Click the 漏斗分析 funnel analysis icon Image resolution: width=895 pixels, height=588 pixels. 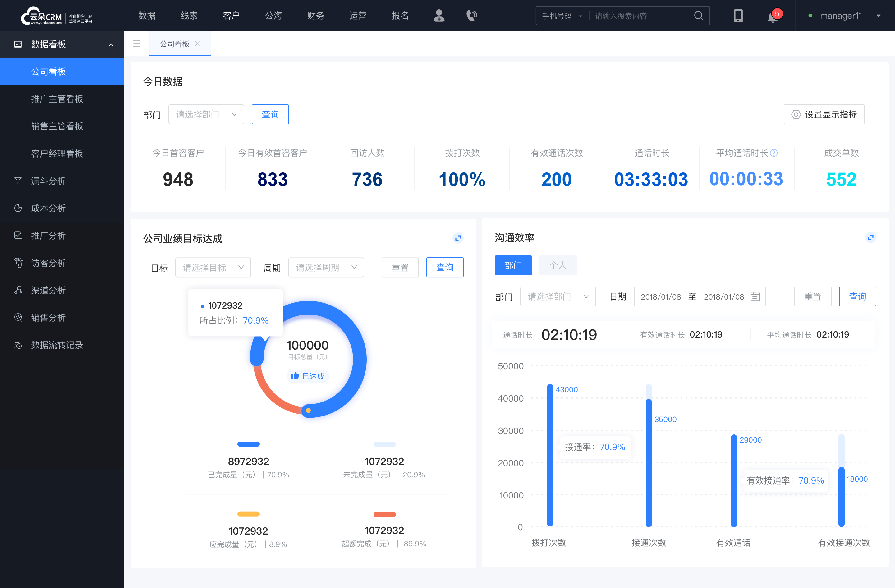point(17,180)
